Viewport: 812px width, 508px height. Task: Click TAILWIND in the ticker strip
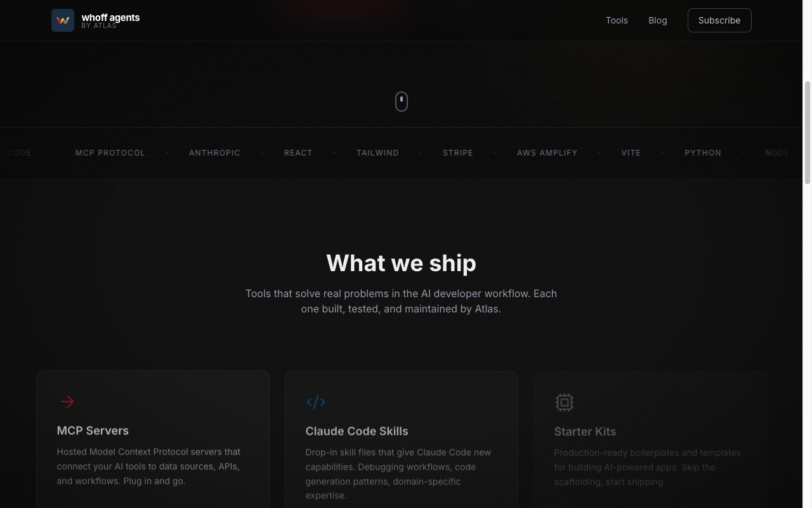coord(377,153)
